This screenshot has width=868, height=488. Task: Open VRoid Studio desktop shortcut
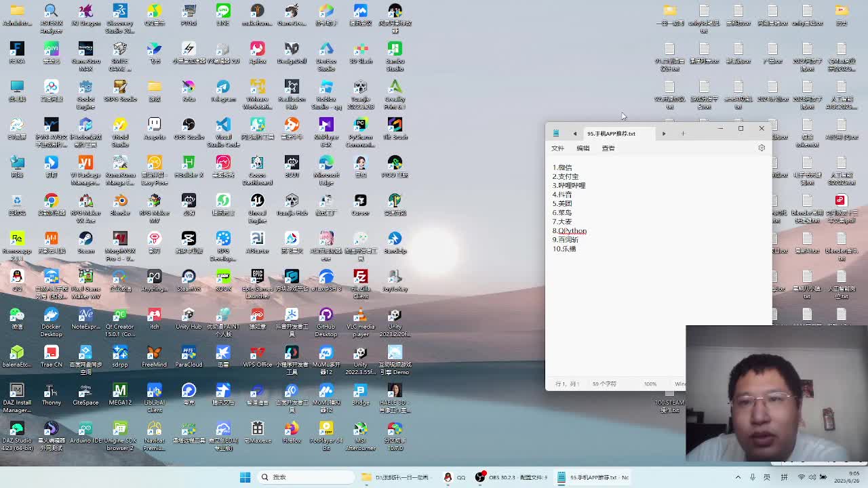[x=120, y=132]
